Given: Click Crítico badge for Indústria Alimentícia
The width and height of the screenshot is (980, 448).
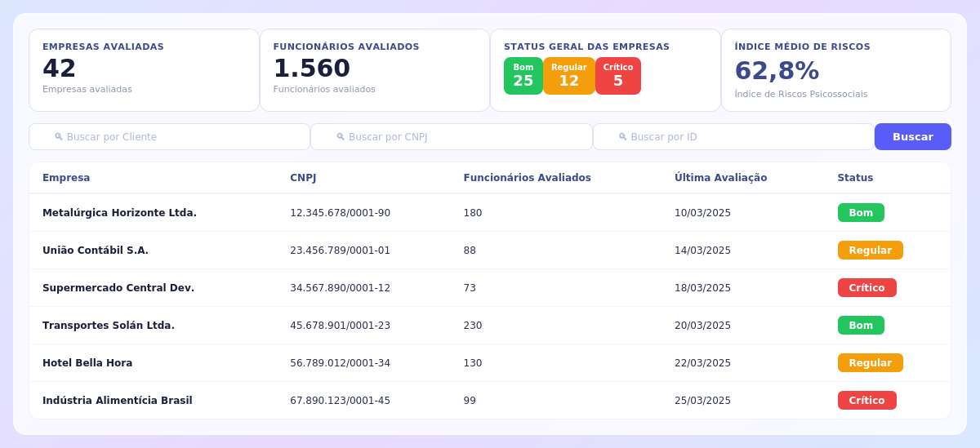Looking at the screenshot, I should pyautogui.click(x=867, y=401).
